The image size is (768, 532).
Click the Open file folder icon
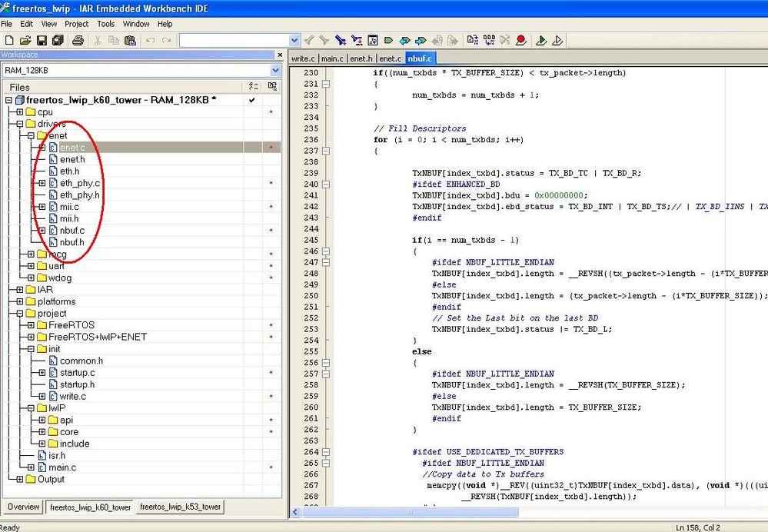point(25,40)
